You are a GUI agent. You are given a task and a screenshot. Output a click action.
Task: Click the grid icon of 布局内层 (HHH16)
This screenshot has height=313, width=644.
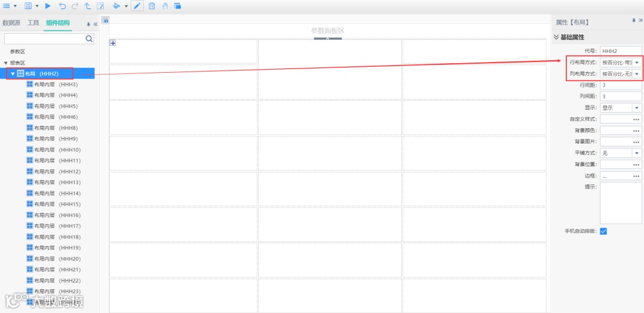(x=30, y=215)
